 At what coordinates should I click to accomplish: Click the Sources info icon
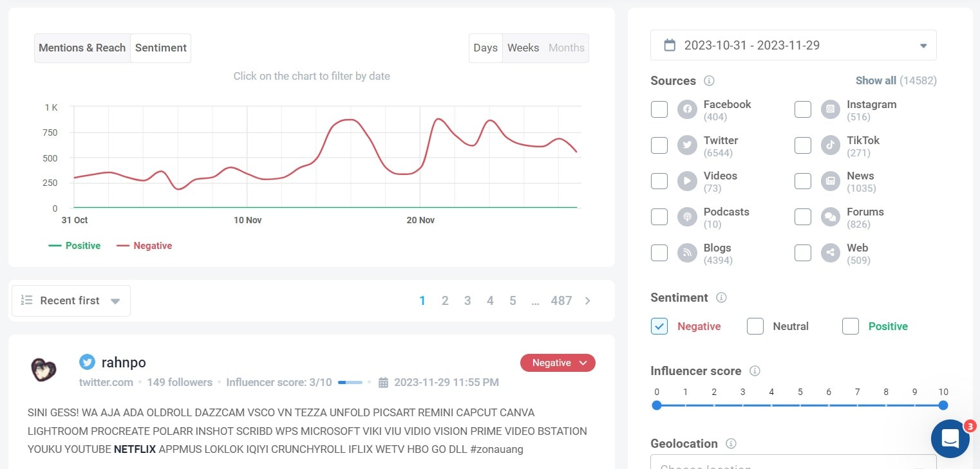pyautogui.click(x=709, y=81)
